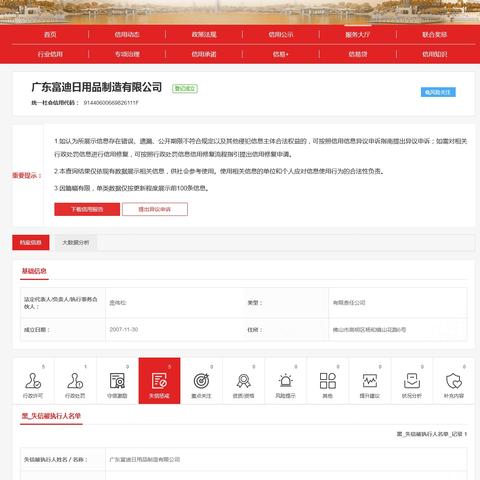This screenshot has width=480, height=480.
Task: Open 信易+ in second nav row
Action: coord(281,54)
